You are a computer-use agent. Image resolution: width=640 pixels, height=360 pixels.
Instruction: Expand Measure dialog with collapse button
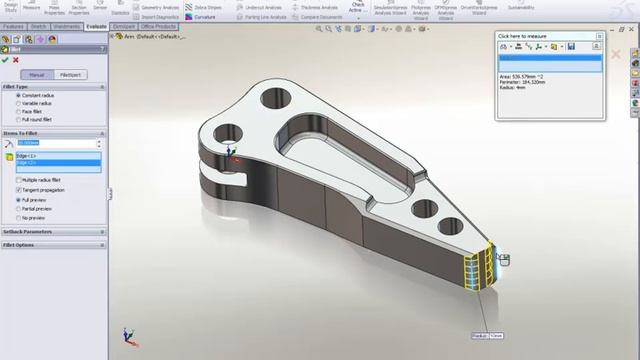coord(596,47)
